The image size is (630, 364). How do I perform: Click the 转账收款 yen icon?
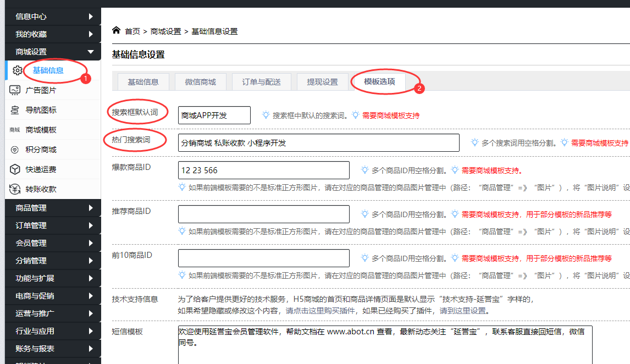[x=15, y=189]
